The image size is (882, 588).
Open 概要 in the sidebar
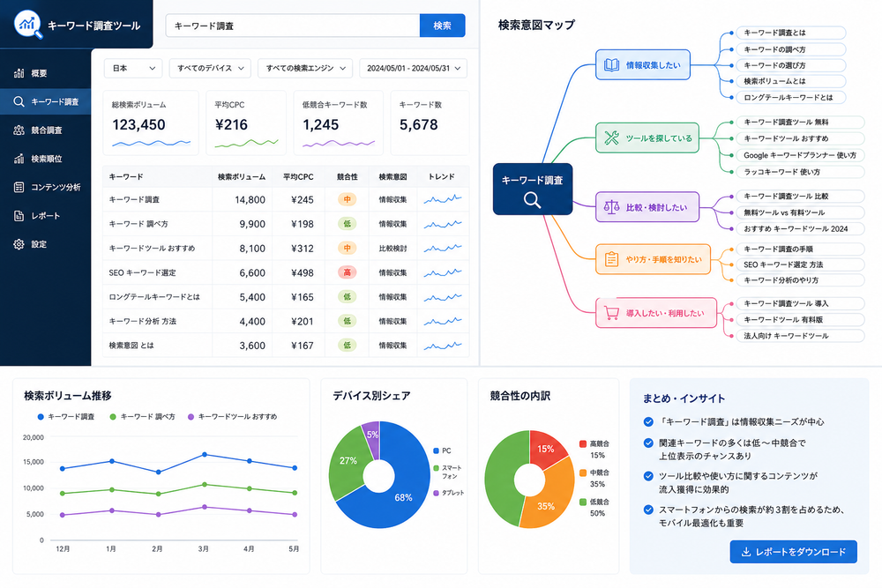tap(46, 73)
